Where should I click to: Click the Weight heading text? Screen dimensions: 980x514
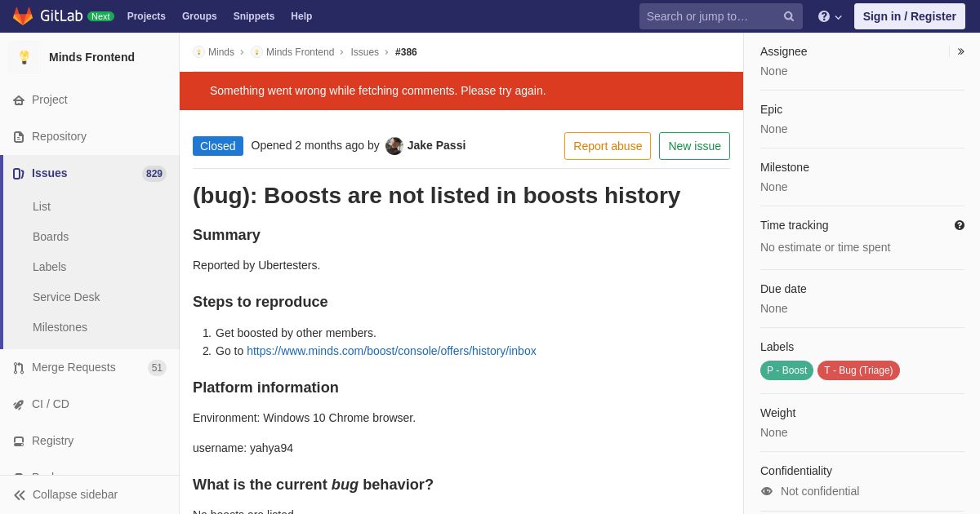(x=777, y=413)
